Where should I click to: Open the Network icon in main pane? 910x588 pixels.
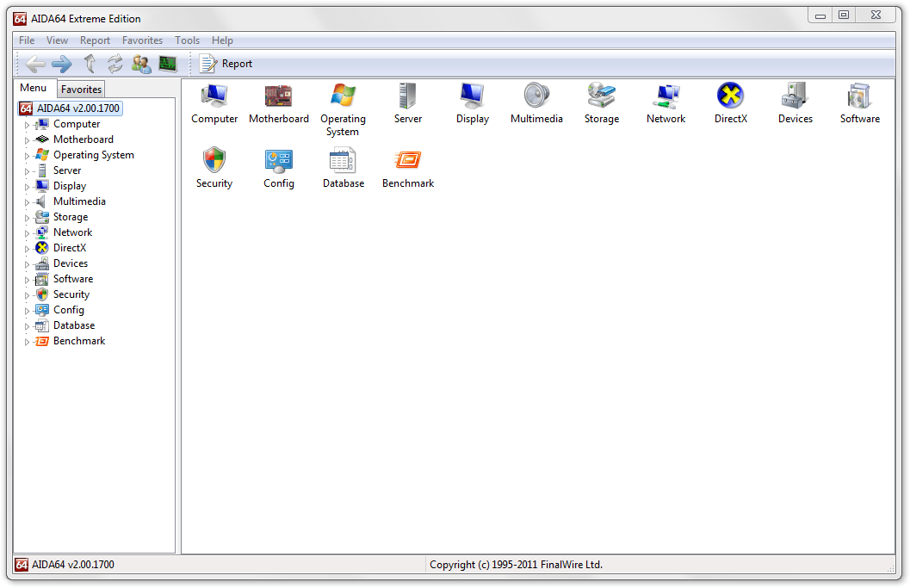(665, 96)
